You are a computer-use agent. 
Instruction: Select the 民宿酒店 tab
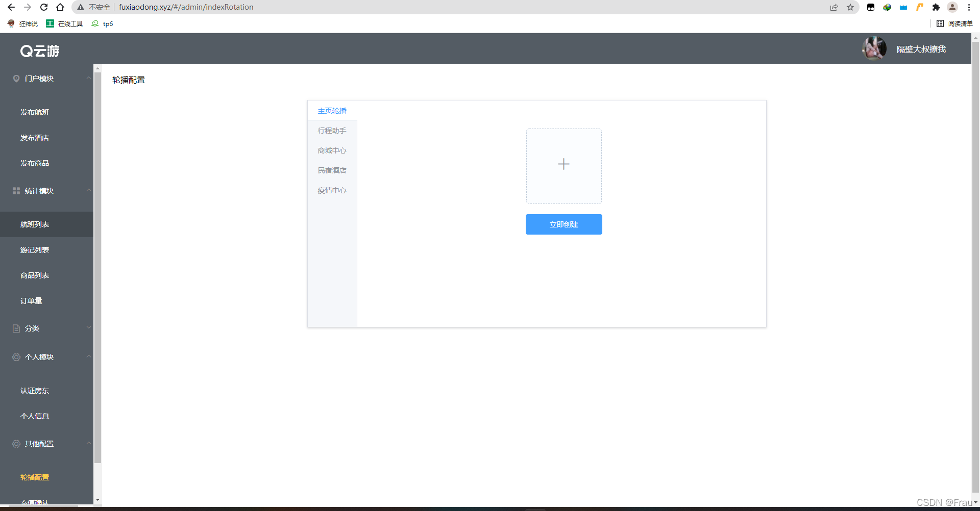(332, 170)
